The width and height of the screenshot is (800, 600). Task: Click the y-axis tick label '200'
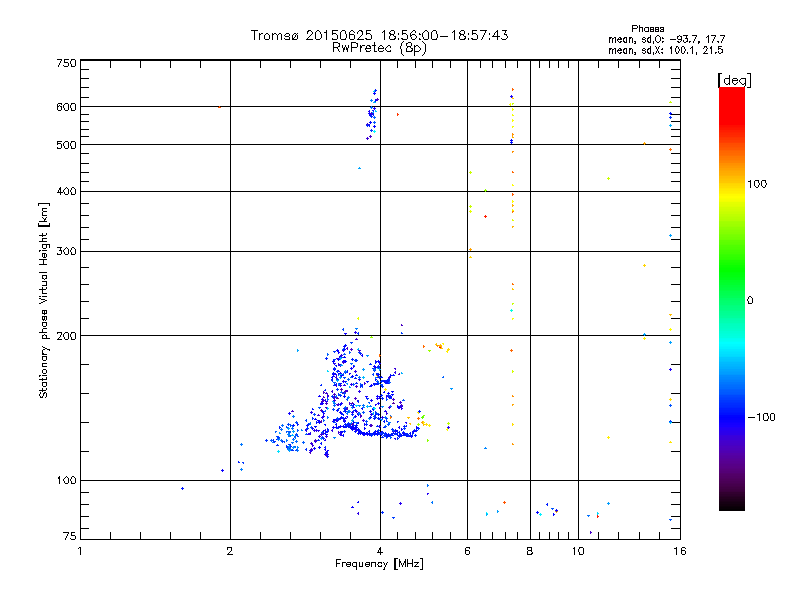(66, 336)
